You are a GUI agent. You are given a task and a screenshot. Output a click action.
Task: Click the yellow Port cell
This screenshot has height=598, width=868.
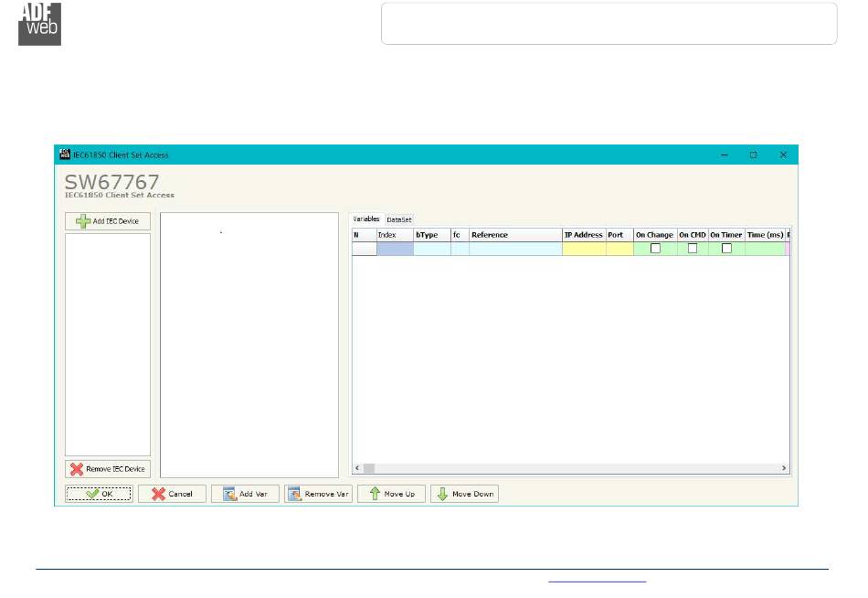619,249
